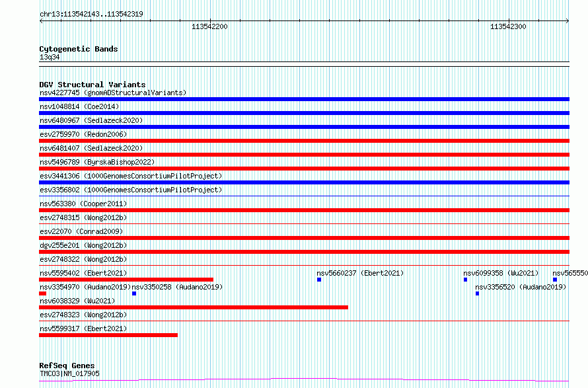
Task: Click the red bar under nsv5599317
Action: click(108, 335)
